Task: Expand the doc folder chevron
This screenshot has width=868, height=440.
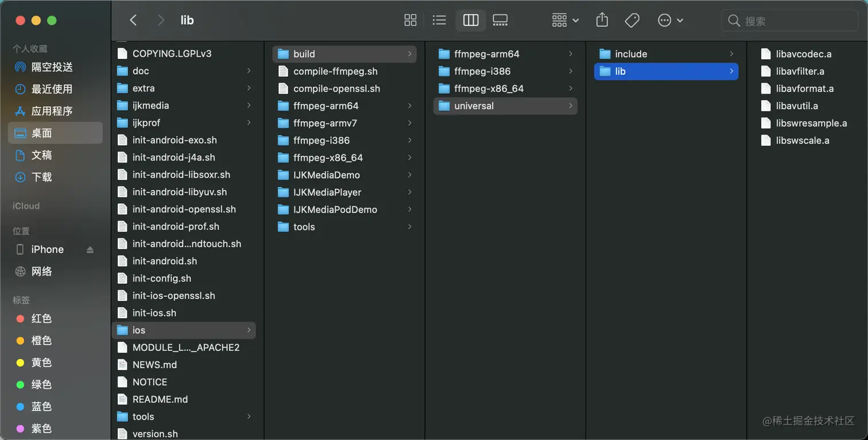Action: pyautogui.click(x=249, y=71)
